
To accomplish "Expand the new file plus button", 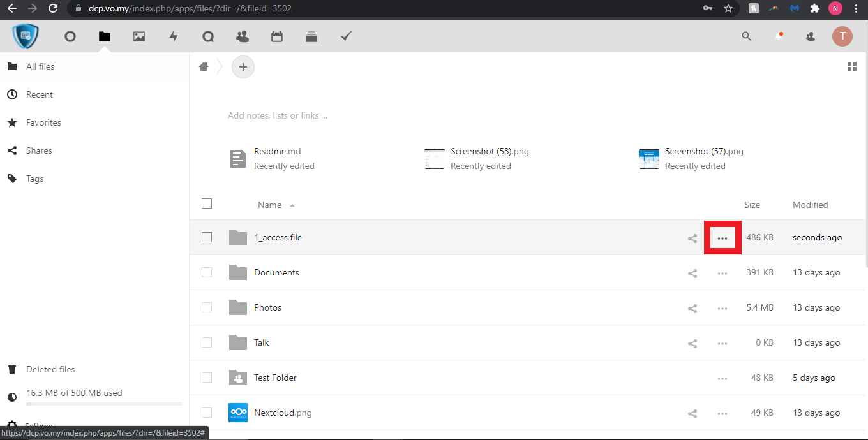I will [x=243, y=67].
